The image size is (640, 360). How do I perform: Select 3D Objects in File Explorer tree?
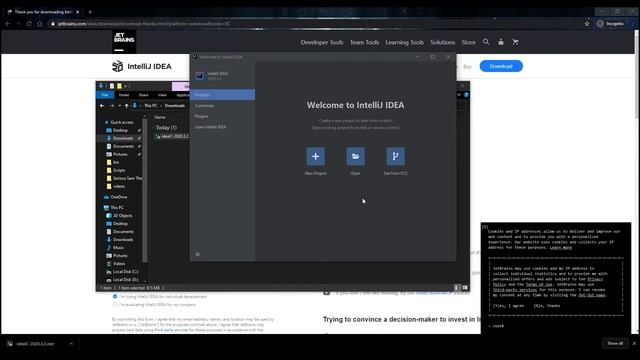coord(120,216)
